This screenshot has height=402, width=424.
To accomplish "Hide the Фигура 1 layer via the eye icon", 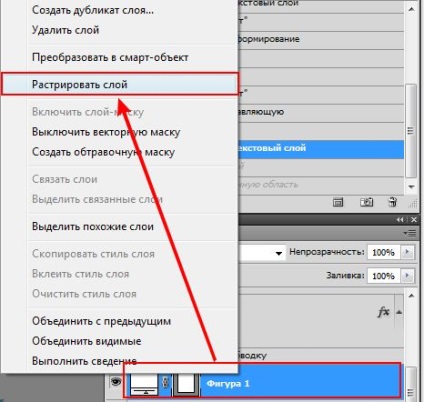I will [x=116, y=382].
